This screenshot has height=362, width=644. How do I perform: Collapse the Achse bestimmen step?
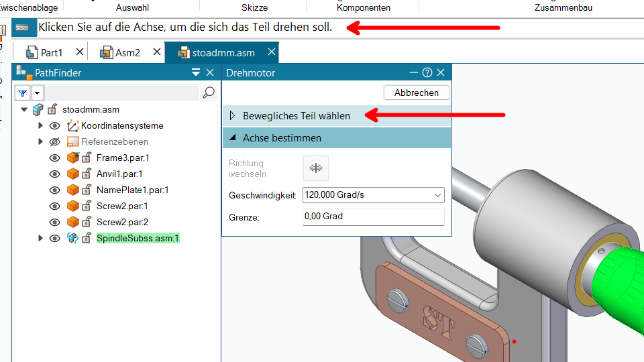coord(336,138)
